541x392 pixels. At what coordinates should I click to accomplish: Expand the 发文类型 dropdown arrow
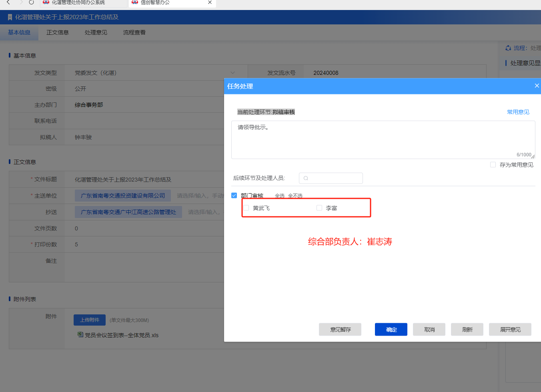232,73
